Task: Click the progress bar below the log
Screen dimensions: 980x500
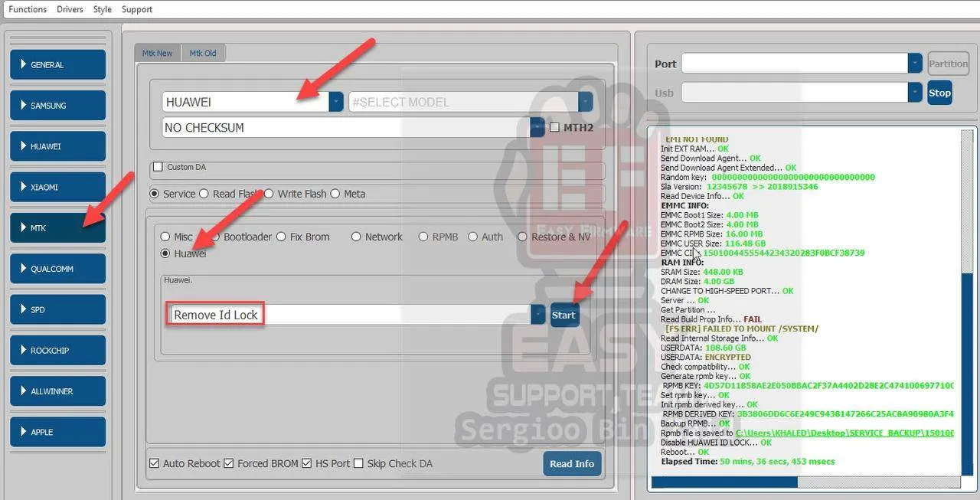Action: (x=804, y=482)
